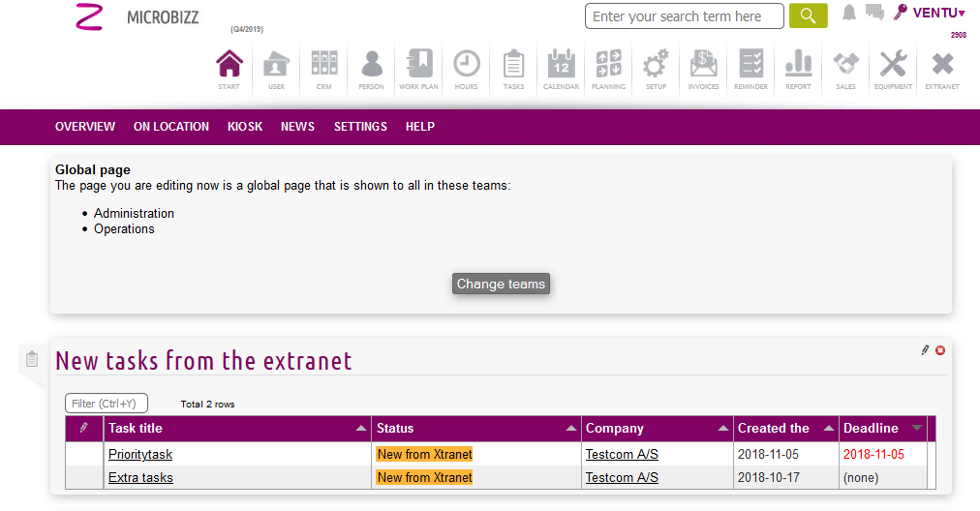Open the Equipment tools icon
Image resolution: width=980 pixels, height=511 pixels.
pyautogui.click(x=893, y=67)
